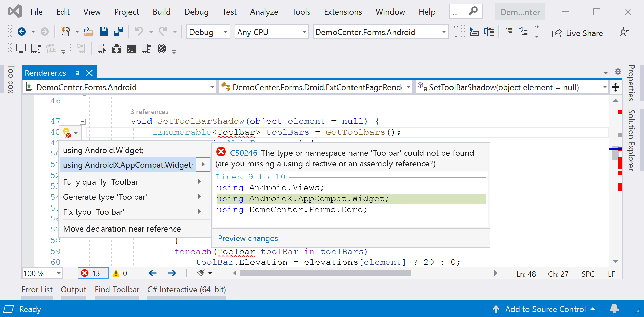Select 'using Android.Widget;' quick fix
Viewport: 644px width, 317px height.
[x=103, y=150]
